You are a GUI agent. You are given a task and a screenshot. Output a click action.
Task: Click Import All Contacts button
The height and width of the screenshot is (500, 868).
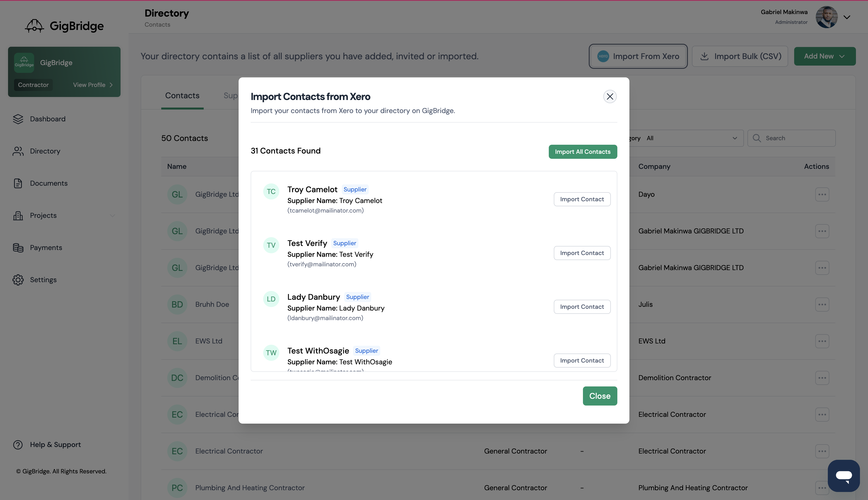[x=582, y=152]
